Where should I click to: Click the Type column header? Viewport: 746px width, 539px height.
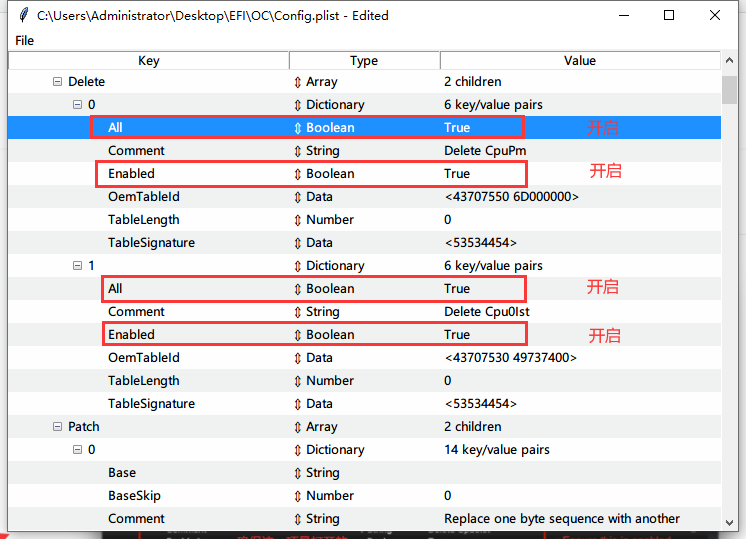tap(364, 61)
